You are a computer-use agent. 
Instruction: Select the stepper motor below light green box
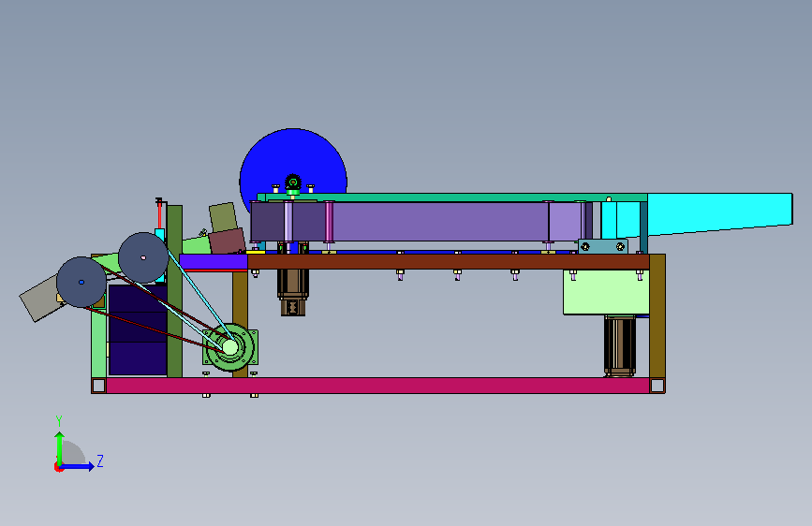point(620,346)
